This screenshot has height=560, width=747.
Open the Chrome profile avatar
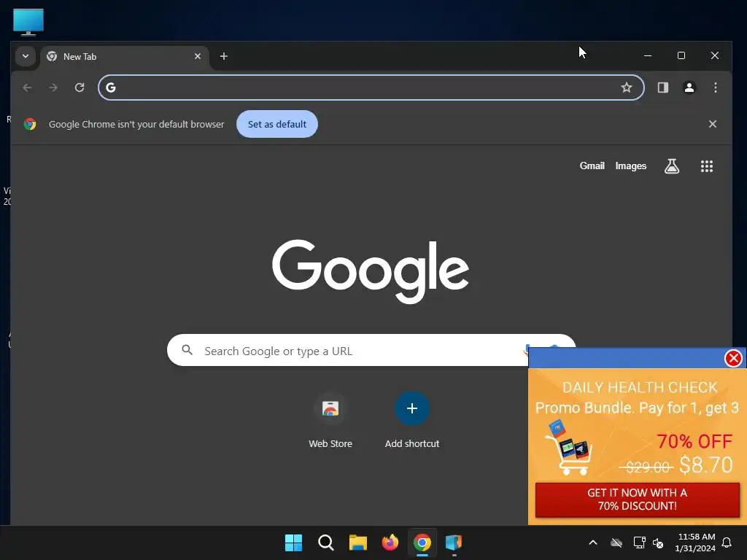pos(689,87)
